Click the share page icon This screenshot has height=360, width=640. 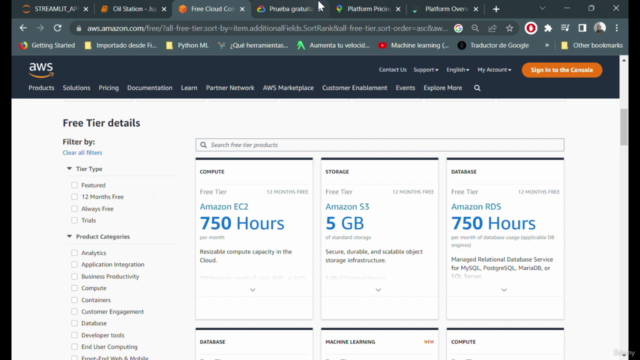492,28
